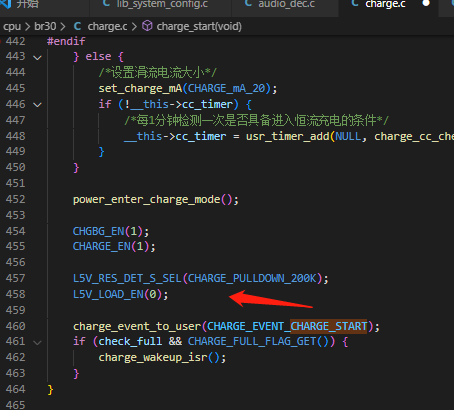Viewport: 454px width, 410px height.
Task: Click CHARGE_FULL_FLAG_GET macro
Action: pyautogui.click(x=252, y=342)
